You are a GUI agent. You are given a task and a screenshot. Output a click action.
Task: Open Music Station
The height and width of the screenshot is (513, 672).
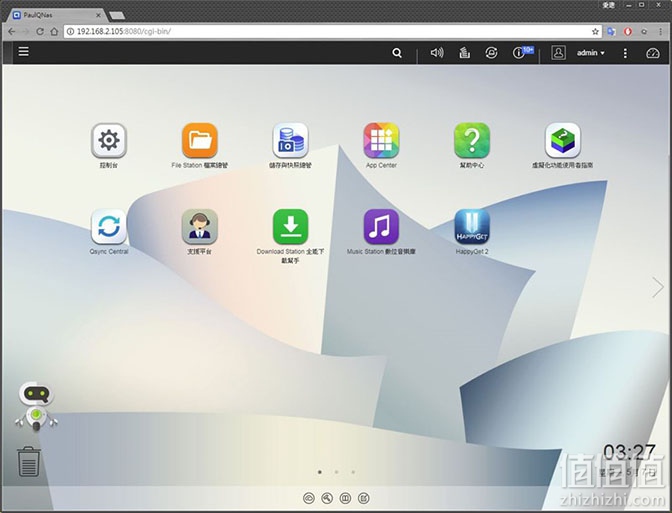[x=381, y=227]
